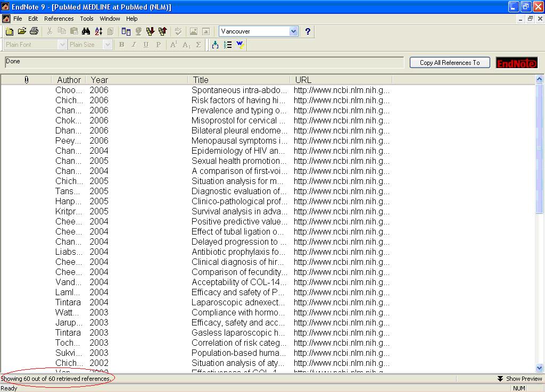Toggle Underline formatting
The image size is (545, 392).
[x=146, y=45]
